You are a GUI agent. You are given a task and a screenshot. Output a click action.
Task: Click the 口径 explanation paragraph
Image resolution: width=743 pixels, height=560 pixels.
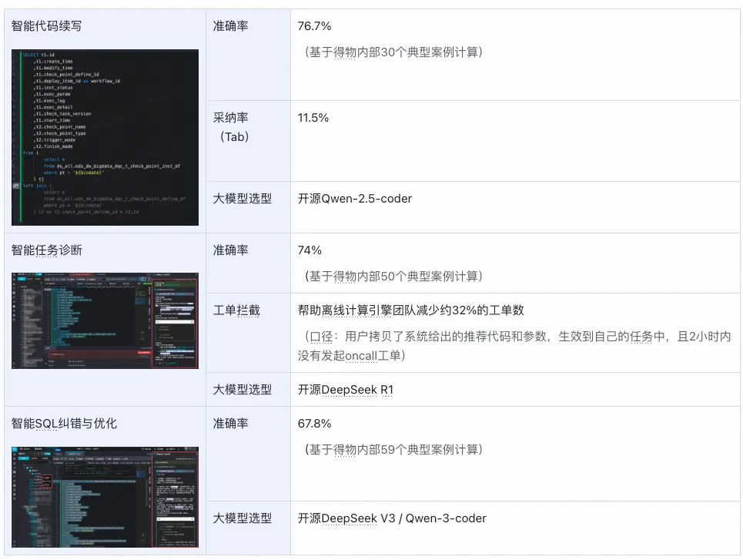point(514,346)
